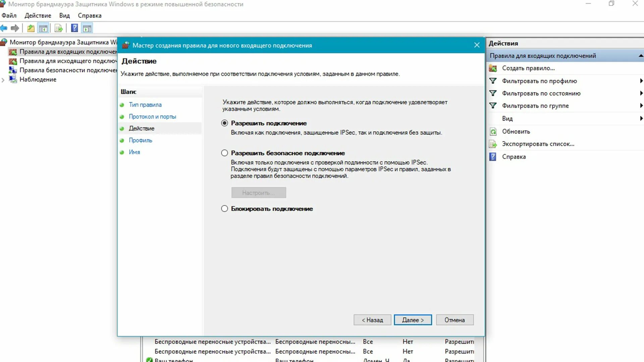Select 'Разрешить подключение' radio option
The height and width of the screenshot is (362, 644).
click(x=224, y=123)
